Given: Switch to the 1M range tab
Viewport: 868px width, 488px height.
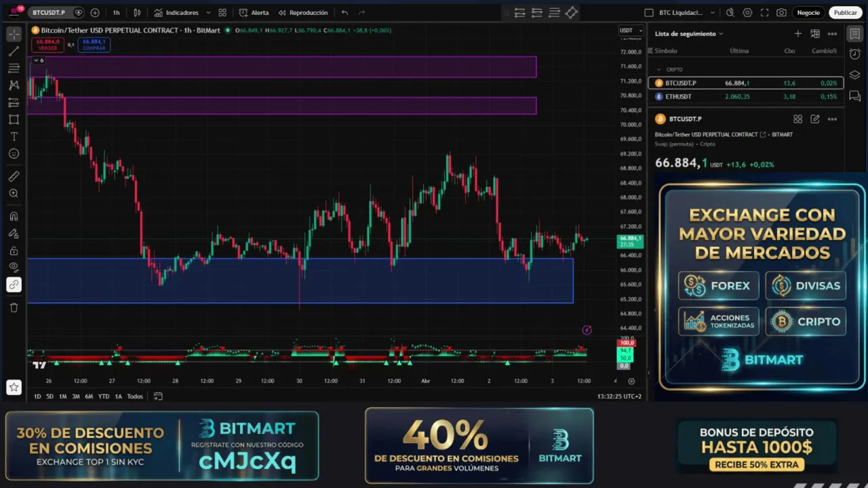Looking at the screenshot, I should click(x=62, y=396).
